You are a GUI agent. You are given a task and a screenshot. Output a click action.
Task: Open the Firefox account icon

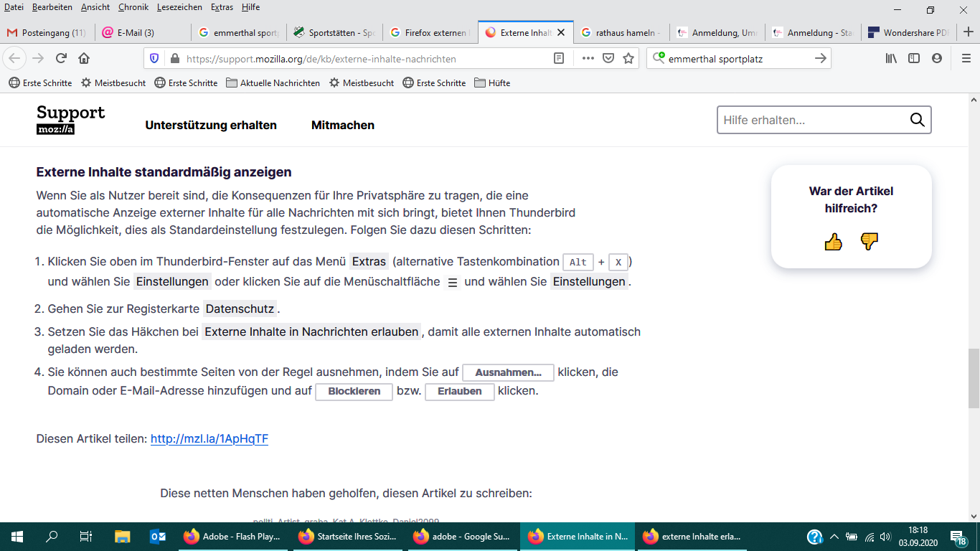(x=937, y=58)
